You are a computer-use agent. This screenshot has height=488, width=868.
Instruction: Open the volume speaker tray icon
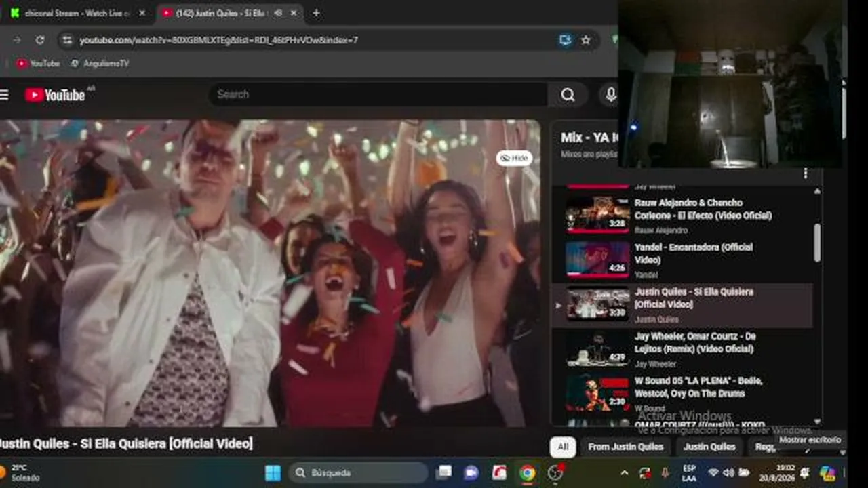[x=728, y=473]
